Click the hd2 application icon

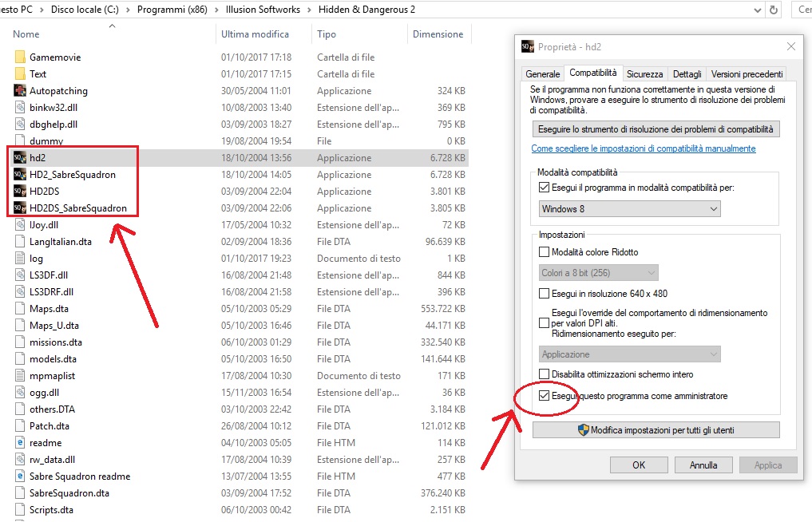pos(20,158)
